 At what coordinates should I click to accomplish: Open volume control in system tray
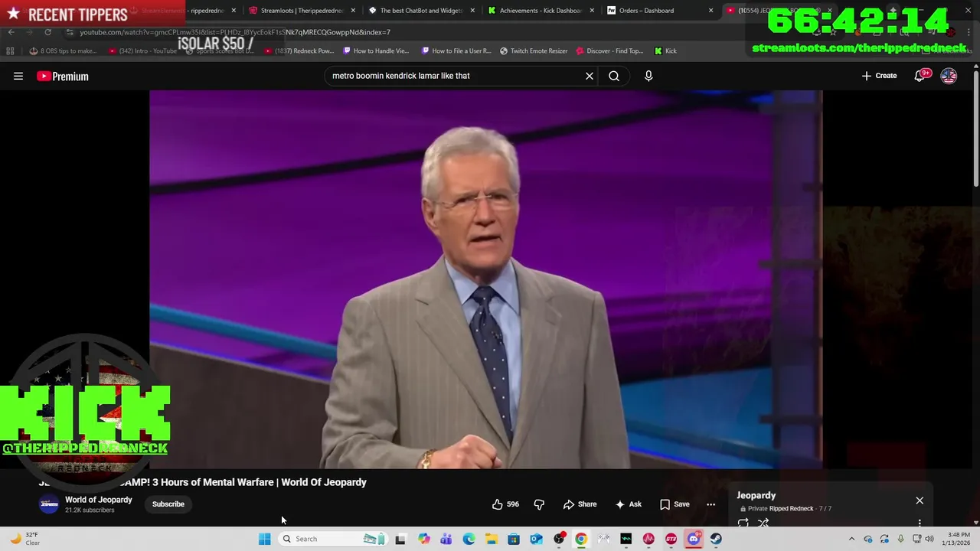coord(929,539)
